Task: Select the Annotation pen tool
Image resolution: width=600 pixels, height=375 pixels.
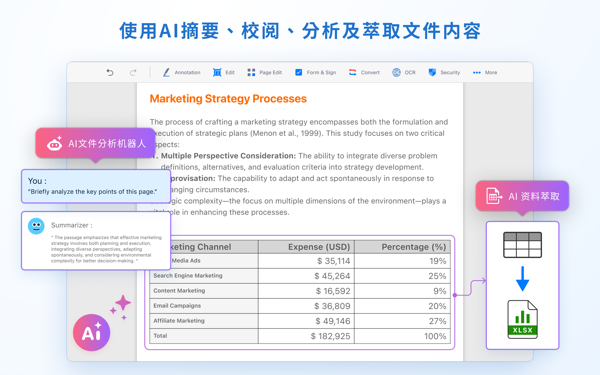Action: [x=181, y=72]
